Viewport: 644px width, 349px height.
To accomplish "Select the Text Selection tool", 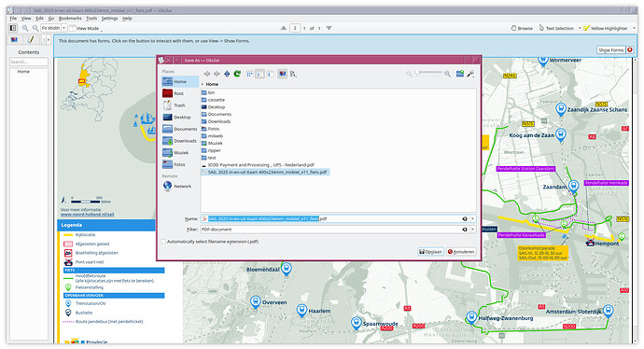I will coord(556,28).
